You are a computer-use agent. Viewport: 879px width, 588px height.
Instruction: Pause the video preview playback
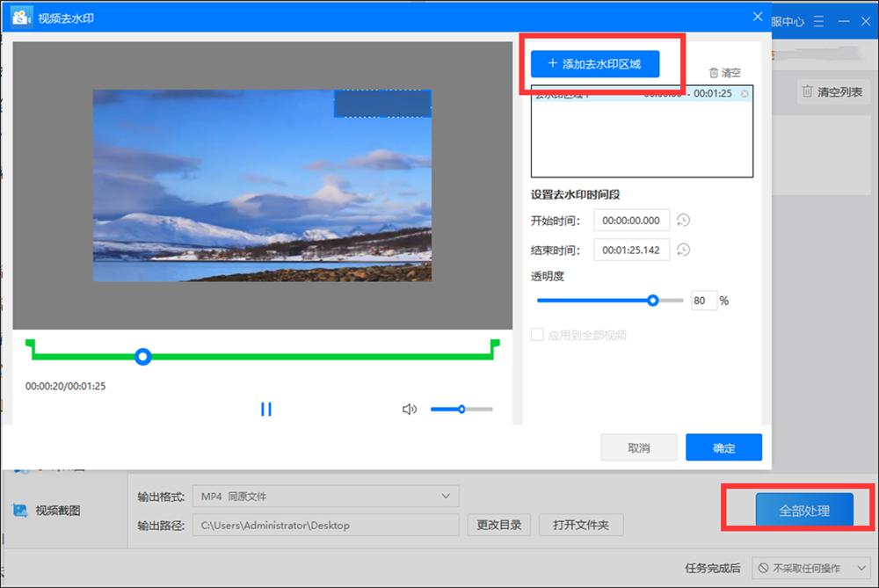pos(266,409)
